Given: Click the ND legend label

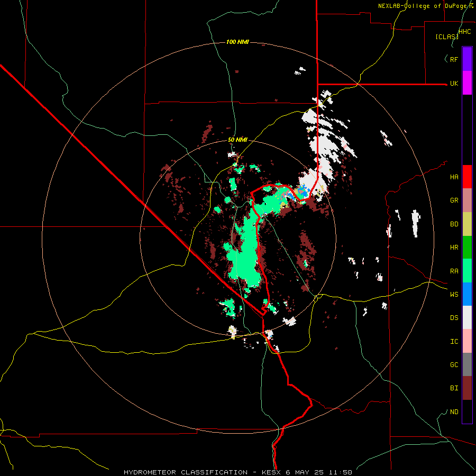Looking at the screenshot, I should click(x=454, y=412).
